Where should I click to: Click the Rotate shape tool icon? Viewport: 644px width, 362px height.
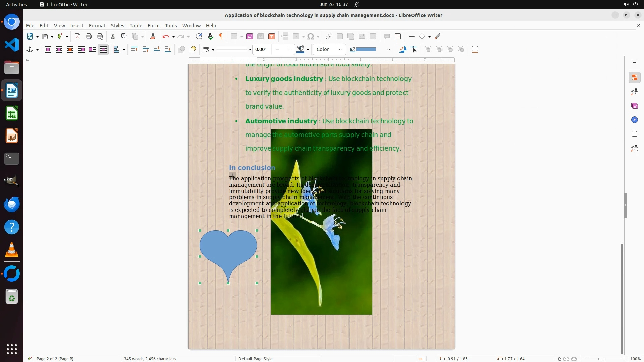pos(402,49)
